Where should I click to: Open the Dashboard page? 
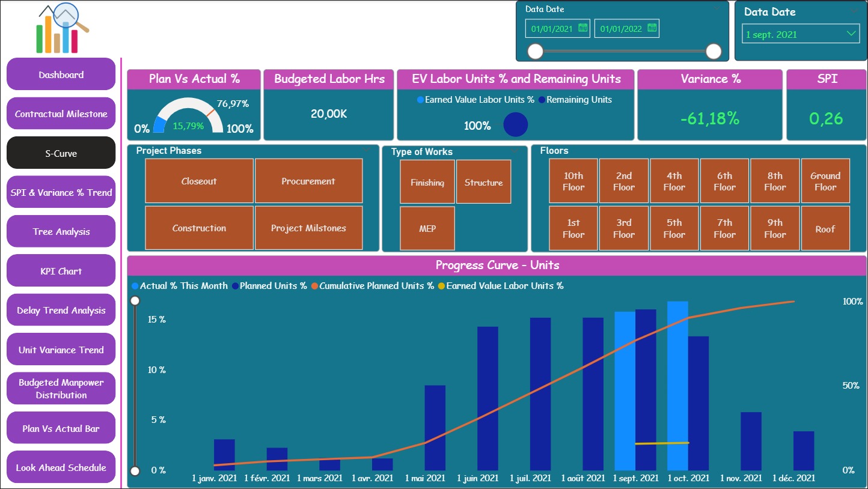pyautogui.click(x=61, y=74)
